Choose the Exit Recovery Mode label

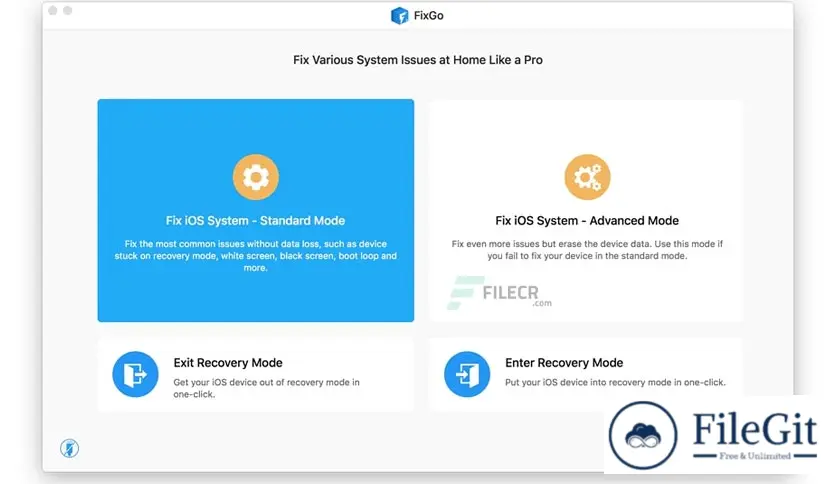pos(228,363)
